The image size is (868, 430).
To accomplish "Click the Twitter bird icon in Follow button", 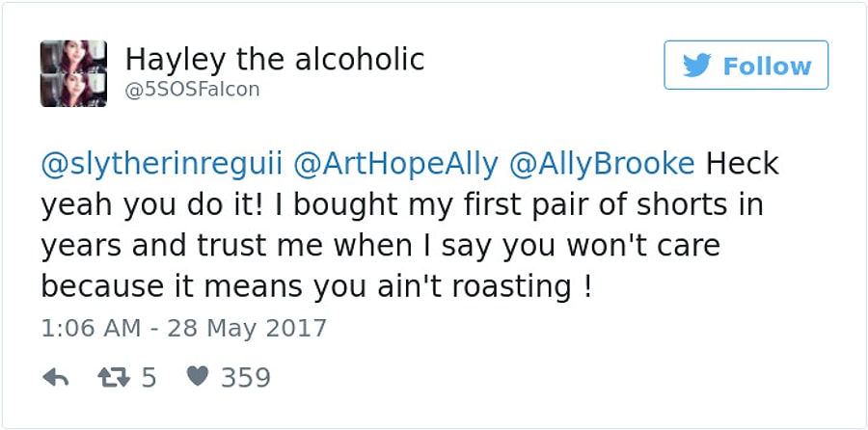I will click(x=695, y=66).
